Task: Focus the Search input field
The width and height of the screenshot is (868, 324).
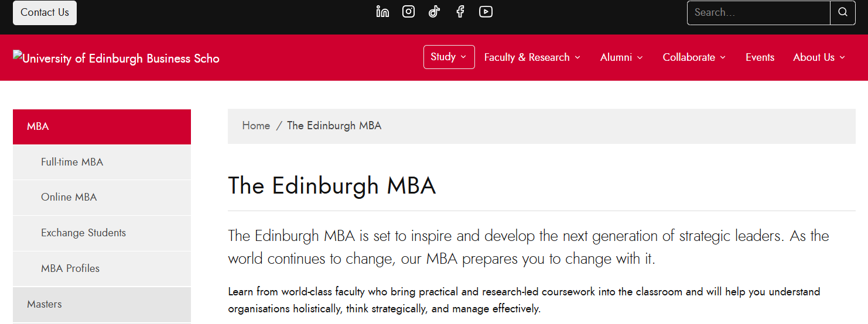Action: [x=758, y=12]
